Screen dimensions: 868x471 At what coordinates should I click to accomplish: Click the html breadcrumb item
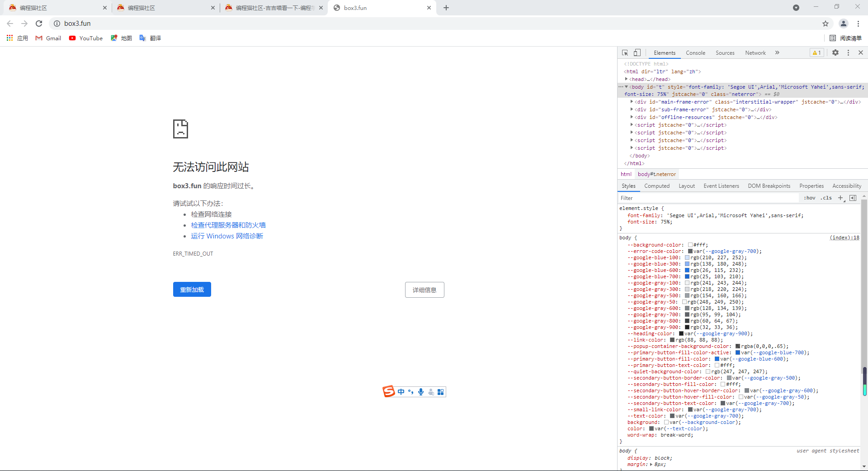pos(626,174)
